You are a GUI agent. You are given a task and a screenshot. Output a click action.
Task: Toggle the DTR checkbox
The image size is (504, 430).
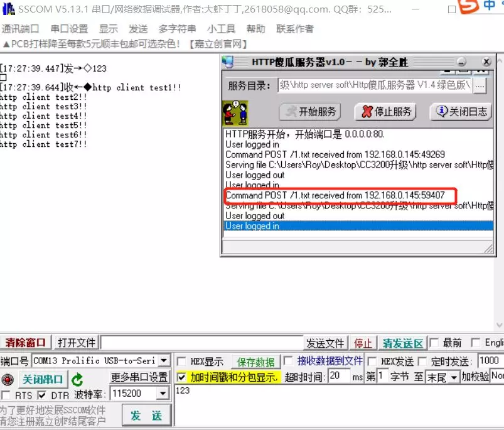click(41, 395)
